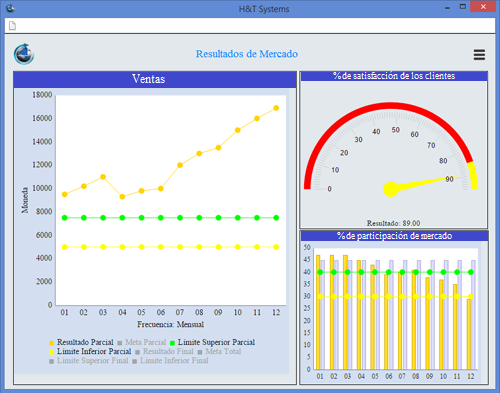Screen dimensions: 500x393
Task: Click the blank page icon in the toolbar
Action: point(12,25)
